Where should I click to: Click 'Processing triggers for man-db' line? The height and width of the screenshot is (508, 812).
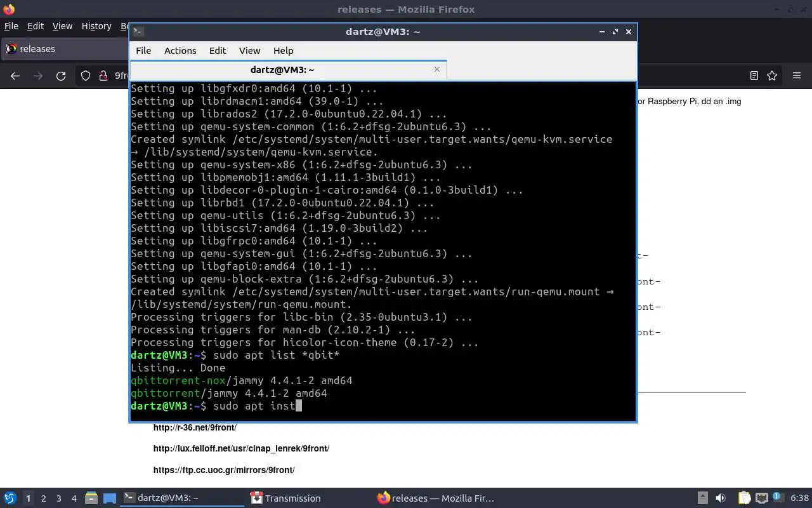(273, 330)
